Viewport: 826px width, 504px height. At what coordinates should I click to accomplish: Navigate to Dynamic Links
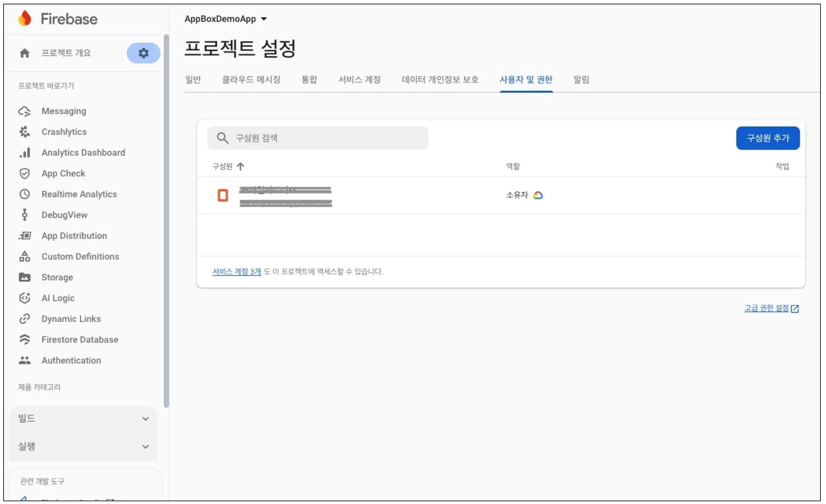[71, 319]
